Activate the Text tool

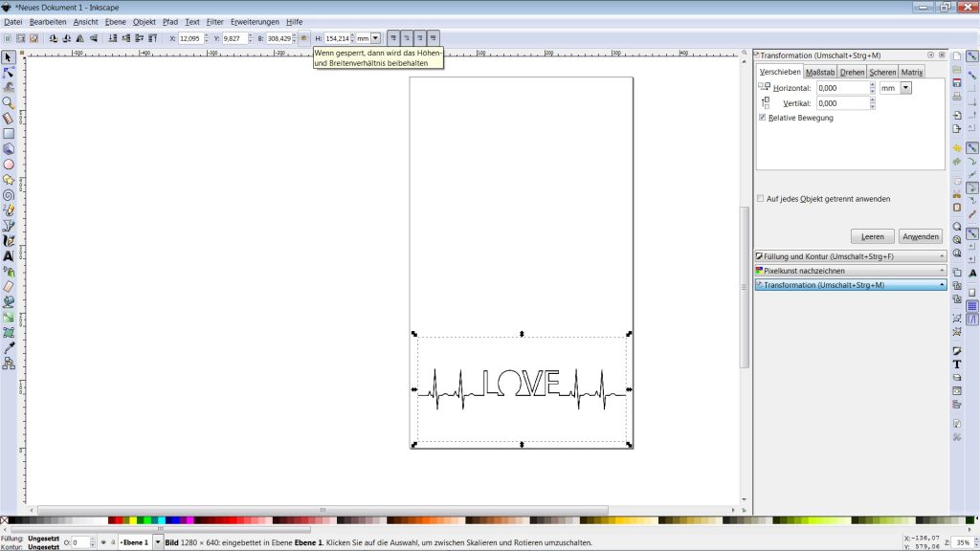(x=9, y=255)
